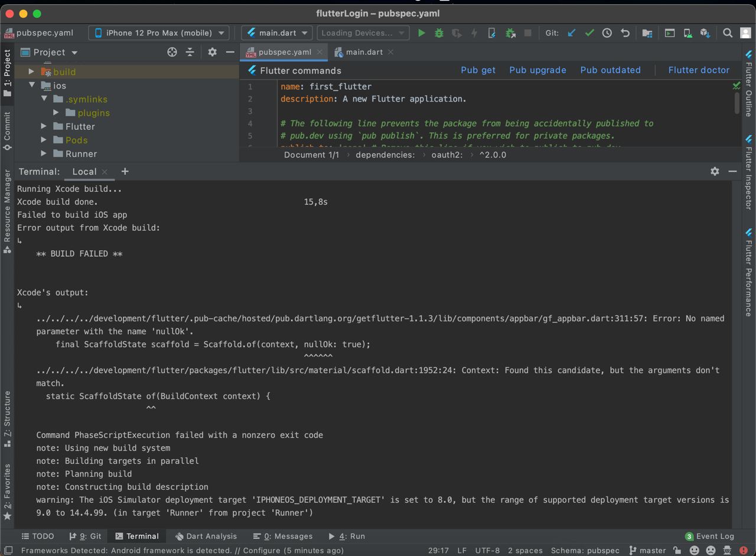Viewport: 756px width, 556px height.
Task: Open Resource Manager side tab
Action: point(7,211)
